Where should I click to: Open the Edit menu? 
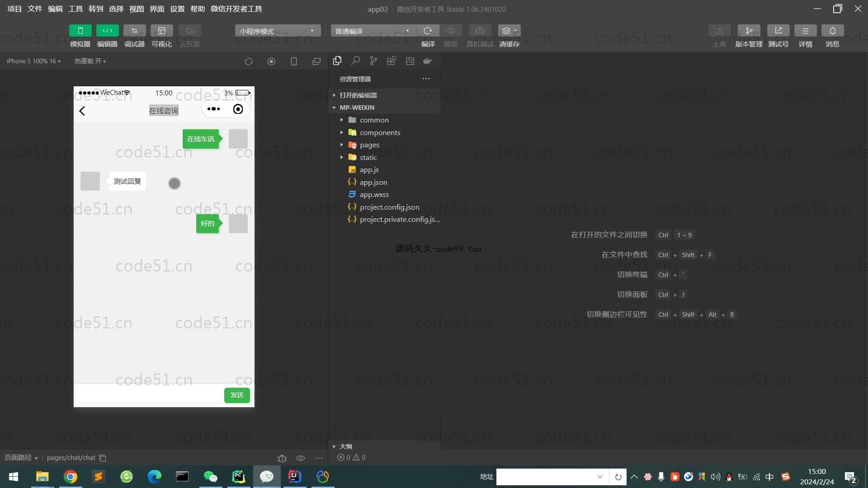point(55,9)
